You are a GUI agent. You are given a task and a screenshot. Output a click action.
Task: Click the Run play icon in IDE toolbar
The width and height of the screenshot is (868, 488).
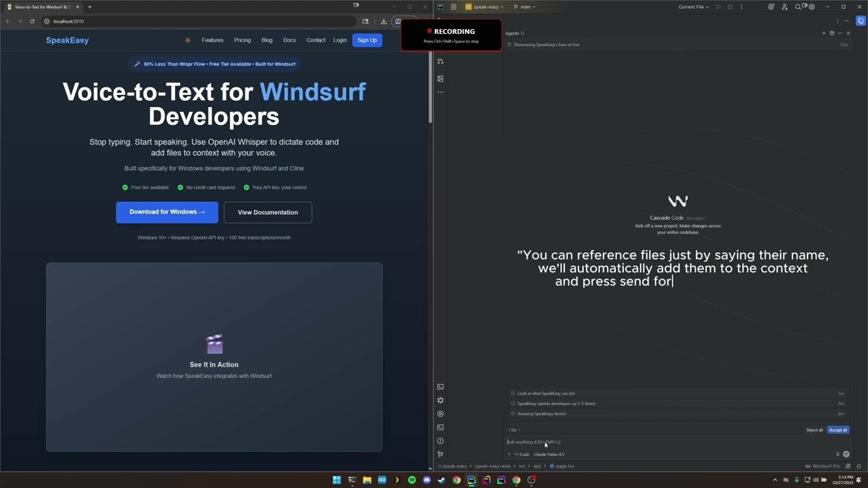click(x=718, y=7)
